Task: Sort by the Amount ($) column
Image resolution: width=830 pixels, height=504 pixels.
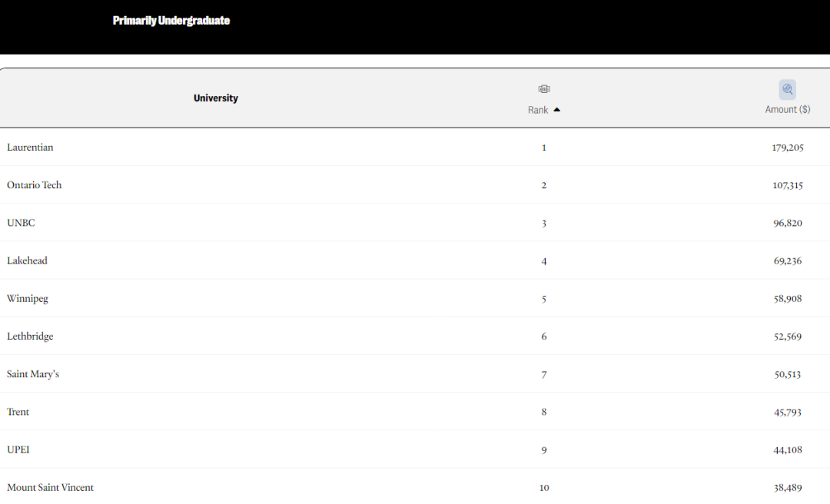Action: pyautogui.click(x=787, y=109)
